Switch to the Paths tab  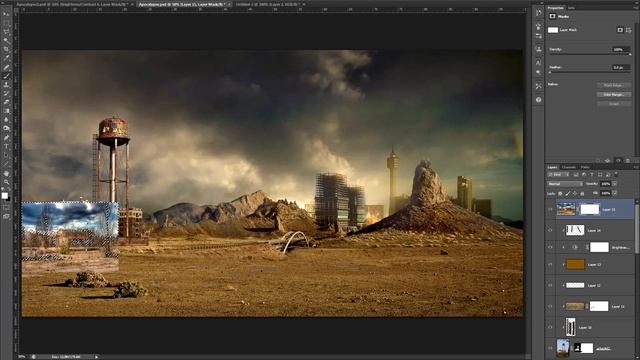pos(585,167)
